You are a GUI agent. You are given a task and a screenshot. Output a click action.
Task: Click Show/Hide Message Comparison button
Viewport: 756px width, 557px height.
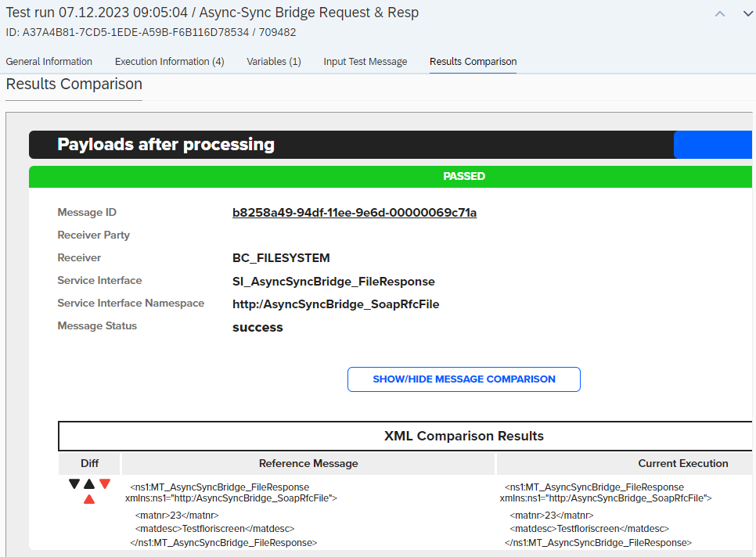tap(464, 379)
